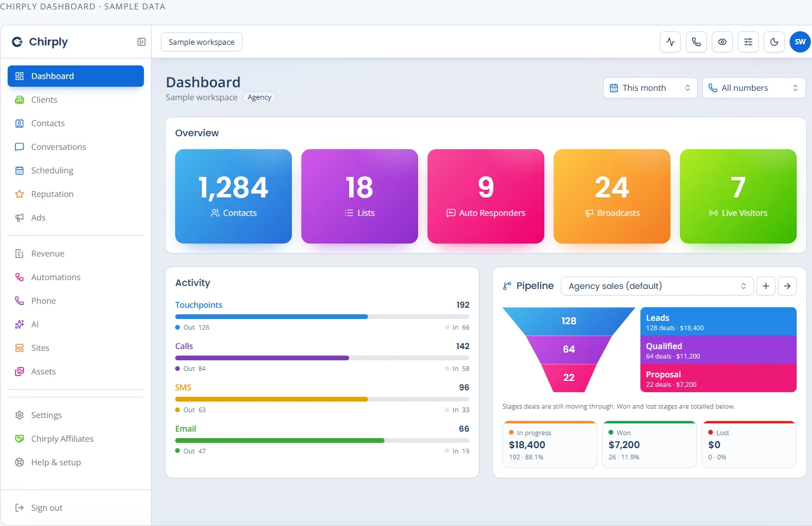Open the 1,284 Contacts overview card

234,196
